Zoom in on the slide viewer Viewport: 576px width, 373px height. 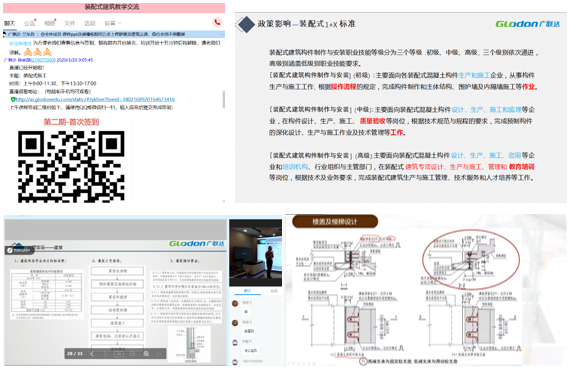pos(146,354)
